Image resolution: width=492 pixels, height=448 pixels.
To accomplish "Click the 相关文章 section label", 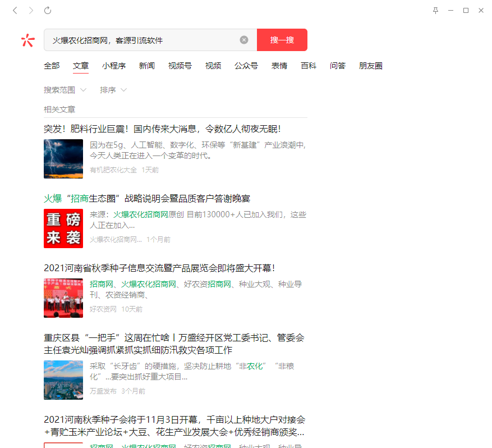I will pos(59,109).
